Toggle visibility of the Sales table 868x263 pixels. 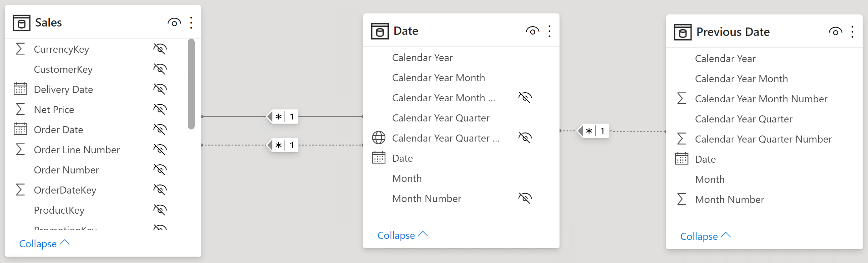[174, 23]
